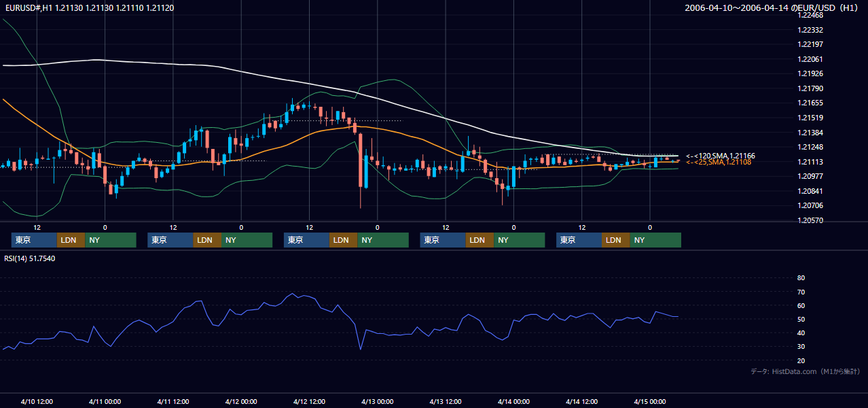This screenshot has width=868, height=408.
Task: Click RSI scale value 80
Action: pyautogui.click(x=801, y=278)
